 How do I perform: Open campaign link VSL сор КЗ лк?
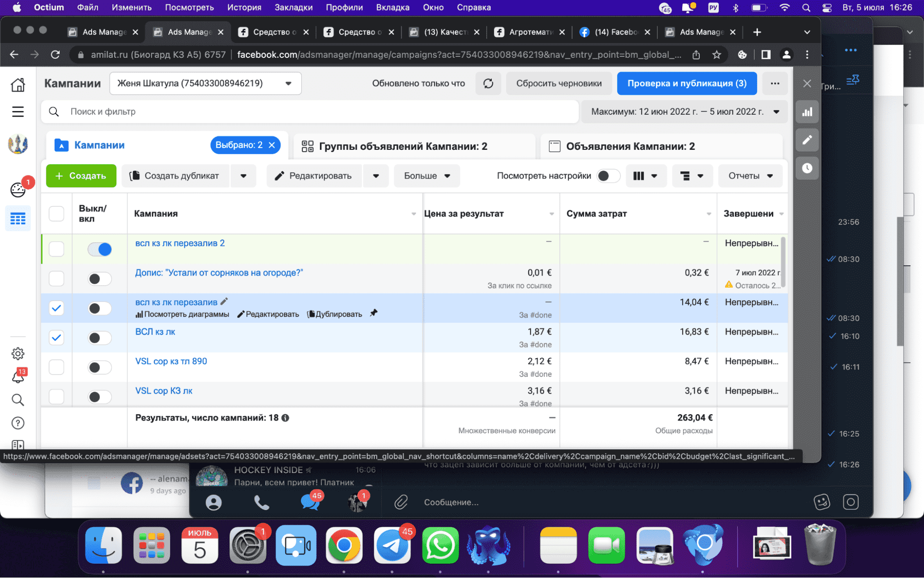point(164,391)
